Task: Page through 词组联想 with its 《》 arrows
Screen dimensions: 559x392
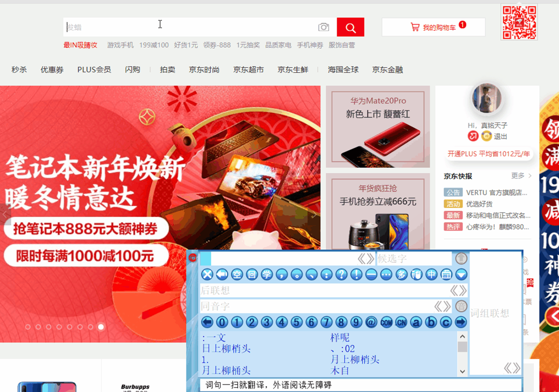Action: 512,368
